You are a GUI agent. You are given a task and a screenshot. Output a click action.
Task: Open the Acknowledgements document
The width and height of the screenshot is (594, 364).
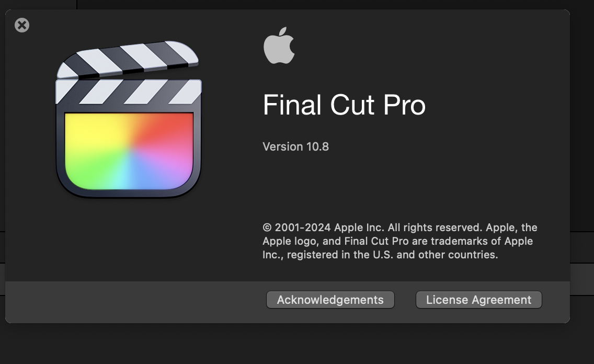tap(330, 300)
